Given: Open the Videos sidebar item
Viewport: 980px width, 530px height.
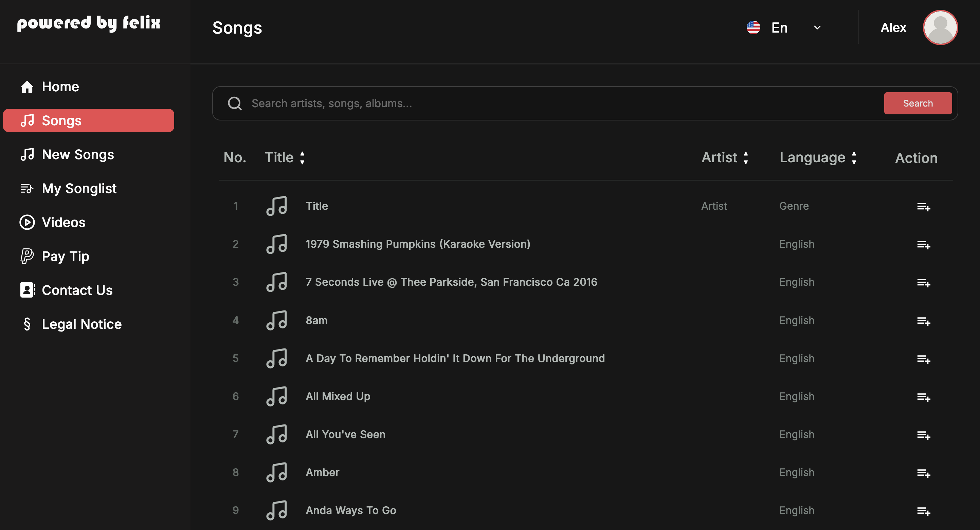Looking at the screenshot, I should click(63, 223).
